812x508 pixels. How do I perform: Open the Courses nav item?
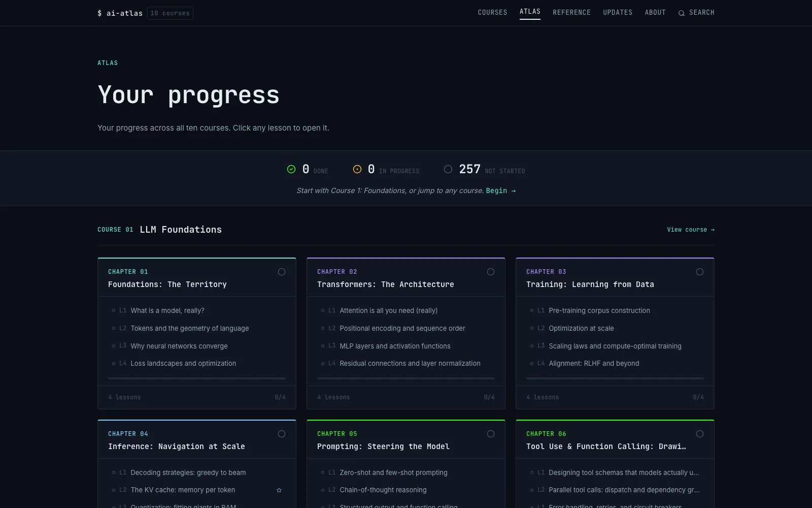492,13
